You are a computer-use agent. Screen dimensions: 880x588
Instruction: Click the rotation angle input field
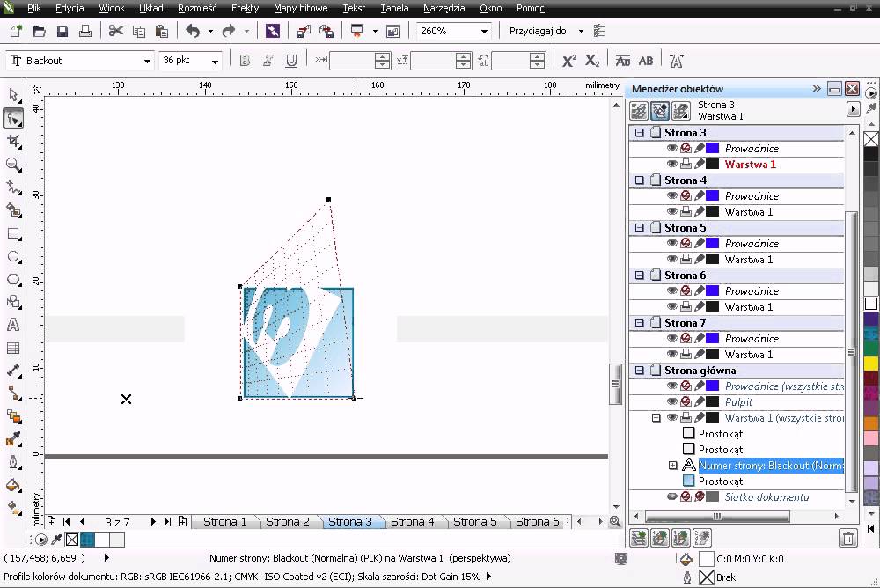coord(510,61)
